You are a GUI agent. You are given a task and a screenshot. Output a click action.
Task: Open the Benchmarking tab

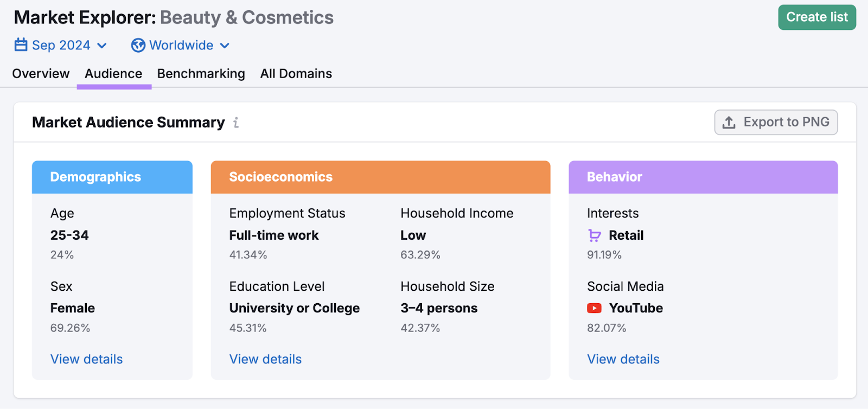201,74
